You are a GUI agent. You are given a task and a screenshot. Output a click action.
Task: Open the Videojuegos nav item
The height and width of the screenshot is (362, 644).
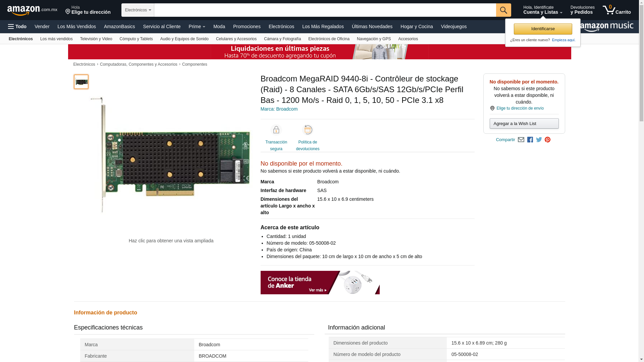point(453,26)
